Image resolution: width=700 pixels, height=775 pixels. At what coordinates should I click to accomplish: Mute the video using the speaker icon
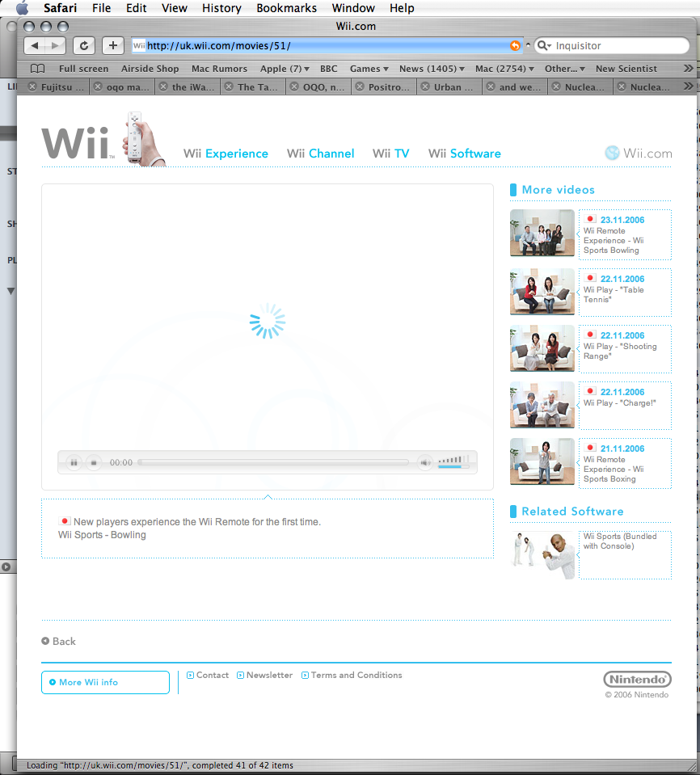point(424,462)
